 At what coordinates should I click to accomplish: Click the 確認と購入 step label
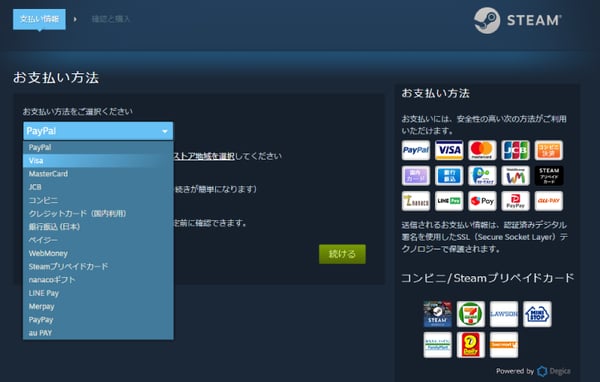(111, 19)
